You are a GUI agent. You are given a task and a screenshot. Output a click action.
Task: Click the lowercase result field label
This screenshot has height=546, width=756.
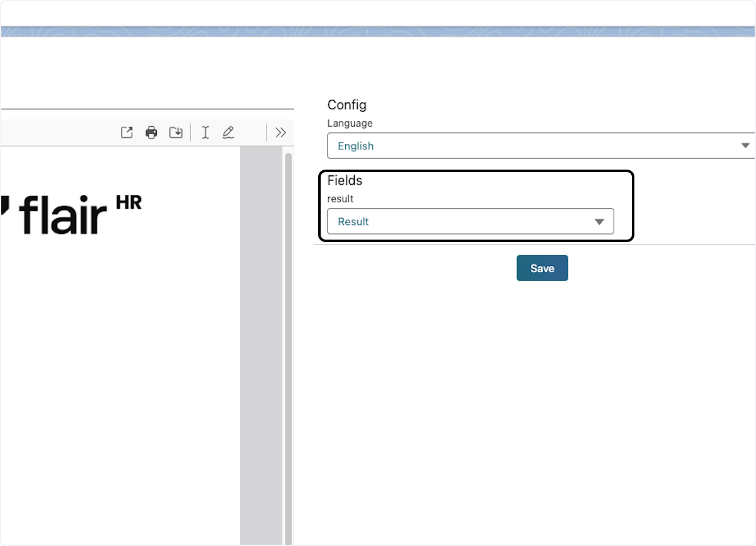(340, 199)
